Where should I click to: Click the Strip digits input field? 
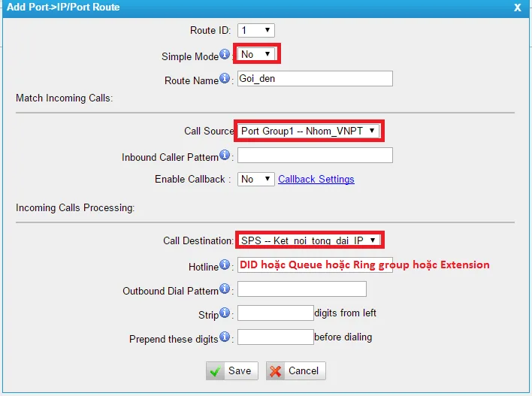coord(275,313)
